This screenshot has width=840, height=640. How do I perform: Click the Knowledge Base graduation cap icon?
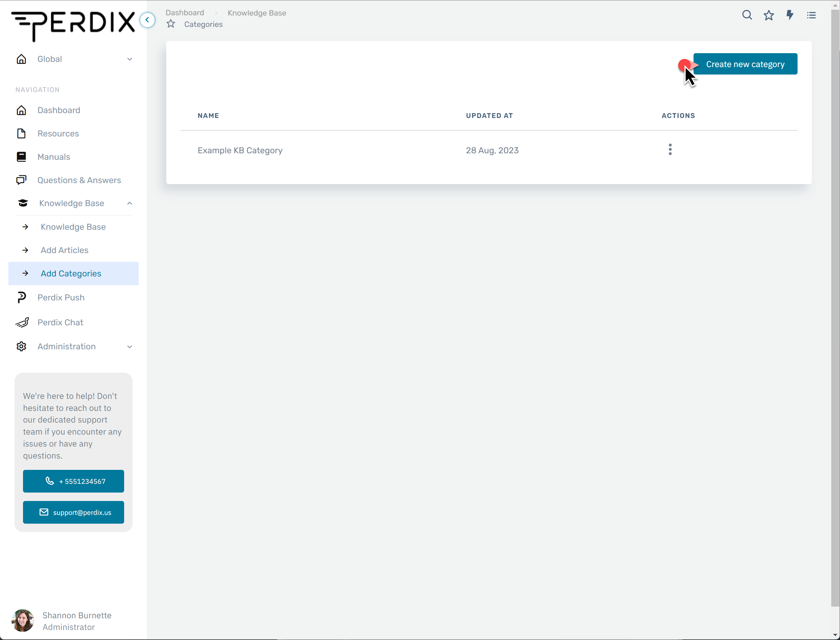(23, 203)
